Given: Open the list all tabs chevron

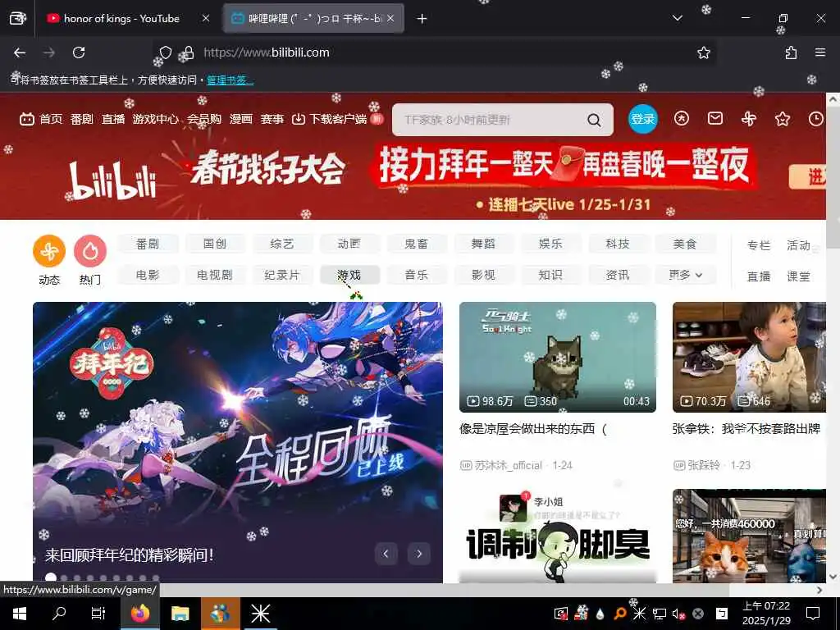Looking at the screenshot, I should point(677,18).
